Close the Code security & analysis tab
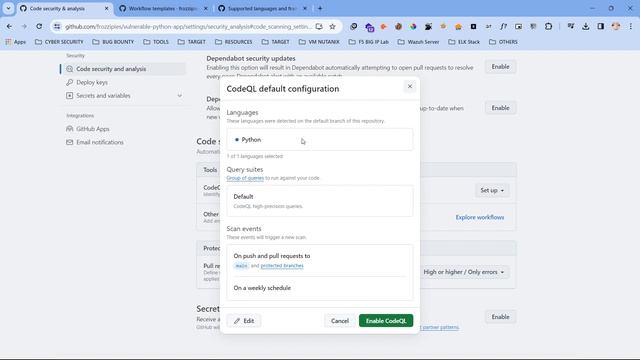 coord(107,8)
